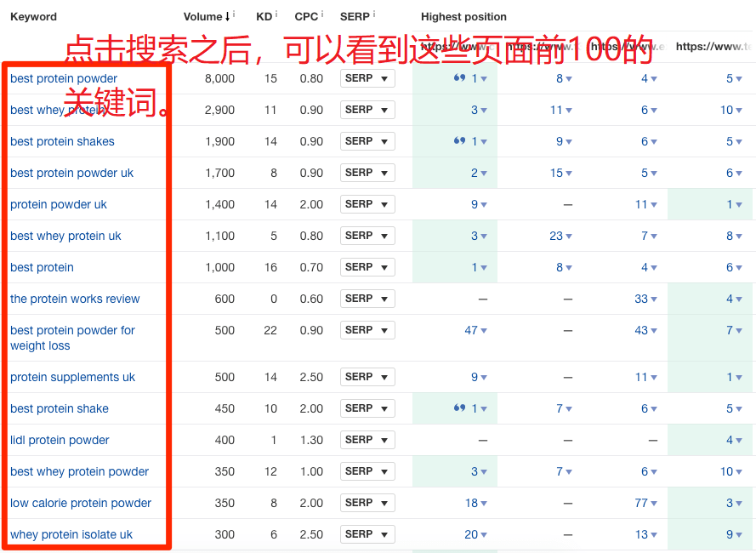This screenshot has width=756, height=553.
Task: Click the whey protein isolate uk keyword
Action: click(71, 534)
